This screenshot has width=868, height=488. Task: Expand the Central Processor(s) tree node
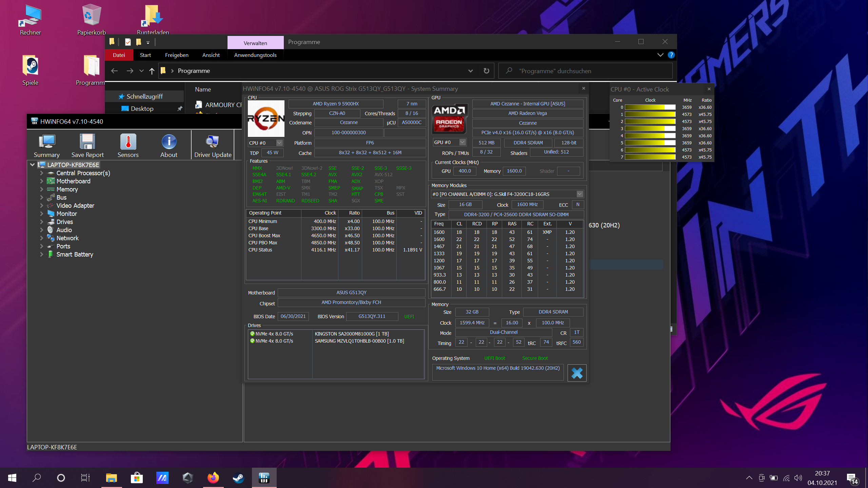[41, 173]
